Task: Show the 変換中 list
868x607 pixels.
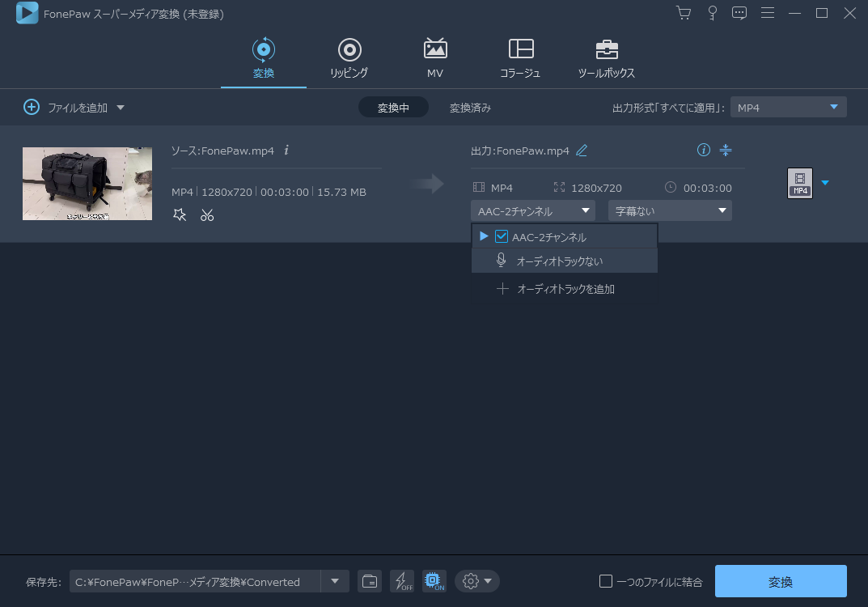Action: tap(393, 108)
